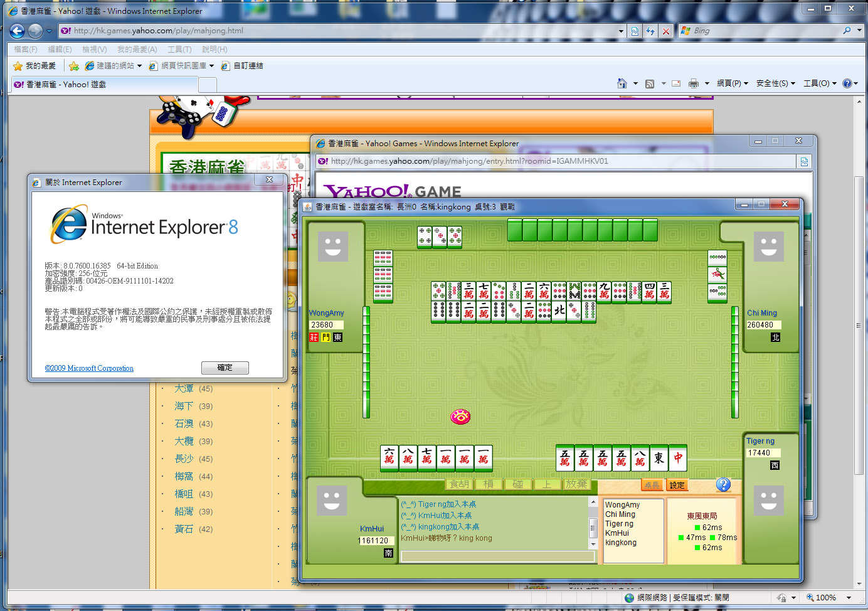Click the 槓 action button
The width and height of the screenshot is (868, 611).
pos(488,484)
